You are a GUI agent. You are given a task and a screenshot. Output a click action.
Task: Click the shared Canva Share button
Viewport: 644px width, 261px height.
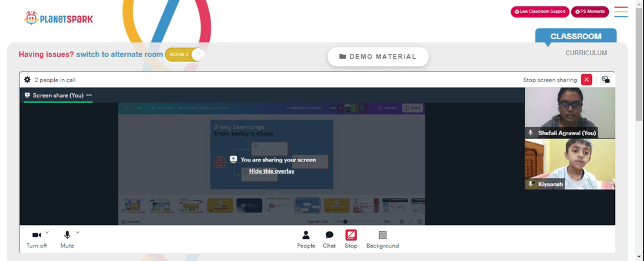412,108
